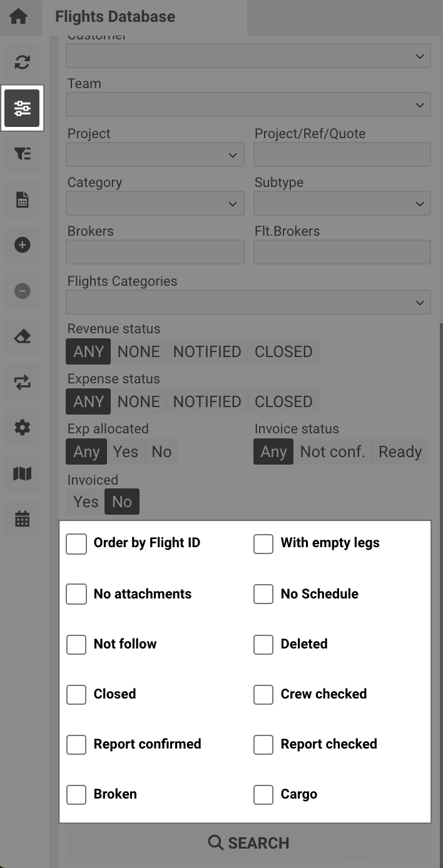Open the Subtype dropdown
The height and width of the screenshot is (868, 443).
point(342,203)
